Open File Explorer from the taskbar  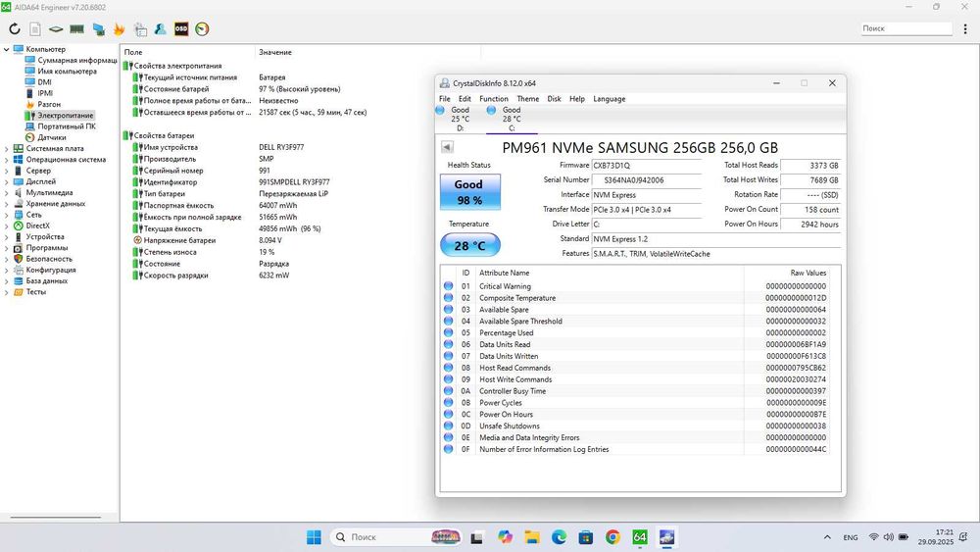(531, 537)
